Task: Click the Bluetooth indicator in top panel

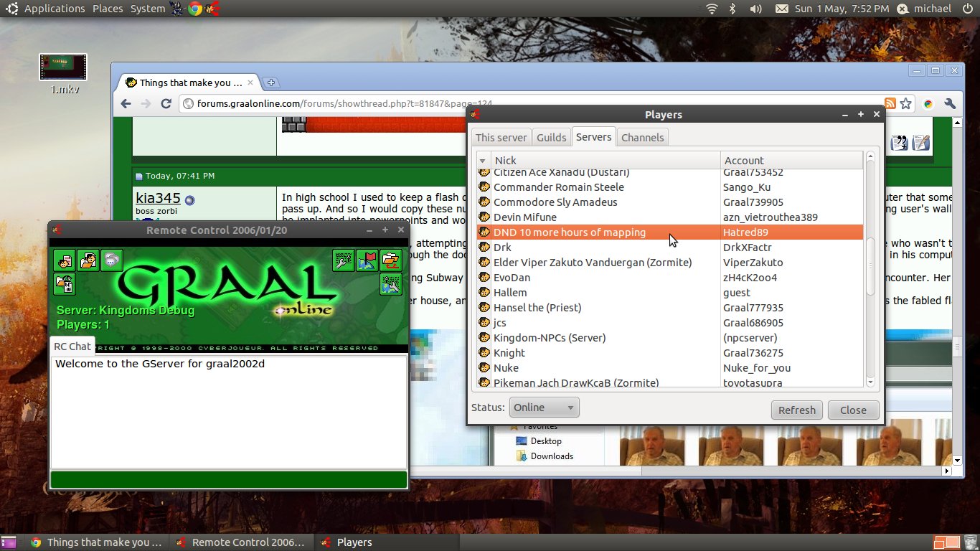Action: [732, 9]
